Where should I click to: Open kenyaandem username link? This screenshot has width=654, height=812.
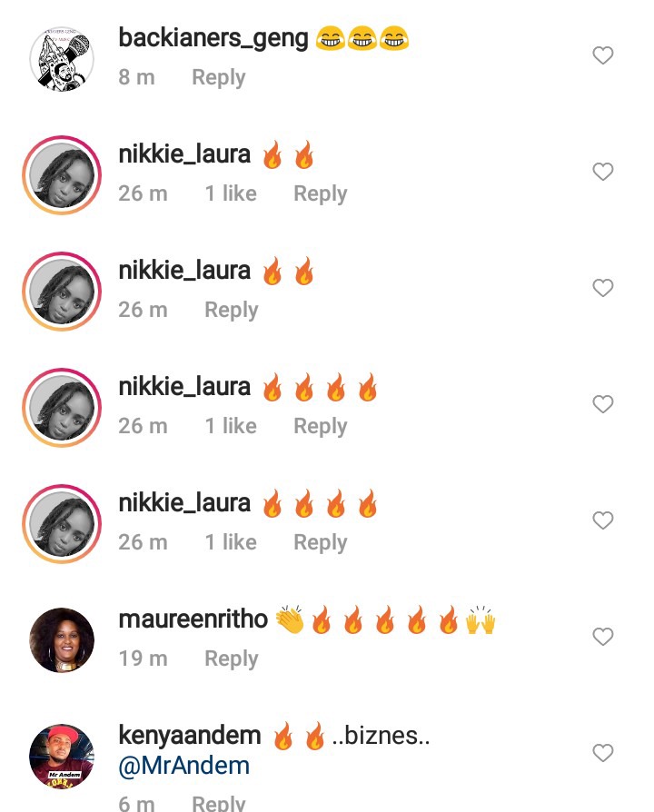click(x=190, y=736)
